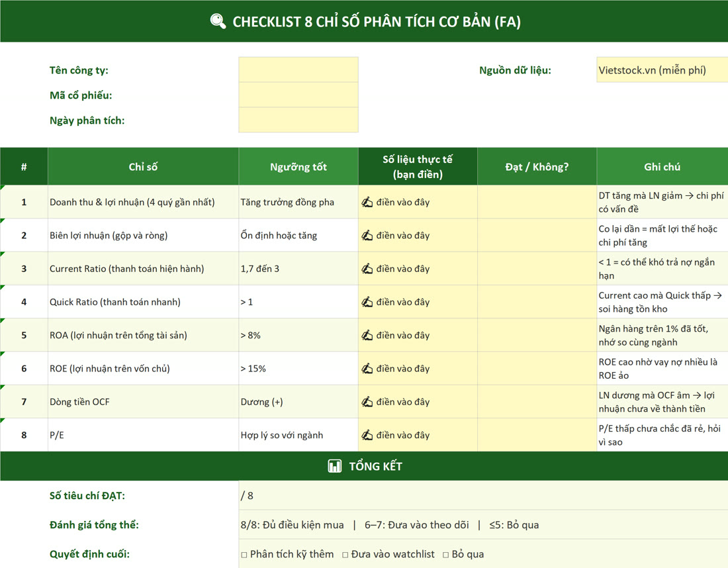
Task: Click the Đánh giá tổng thể rating guide cell
Action: click(483, 525)
